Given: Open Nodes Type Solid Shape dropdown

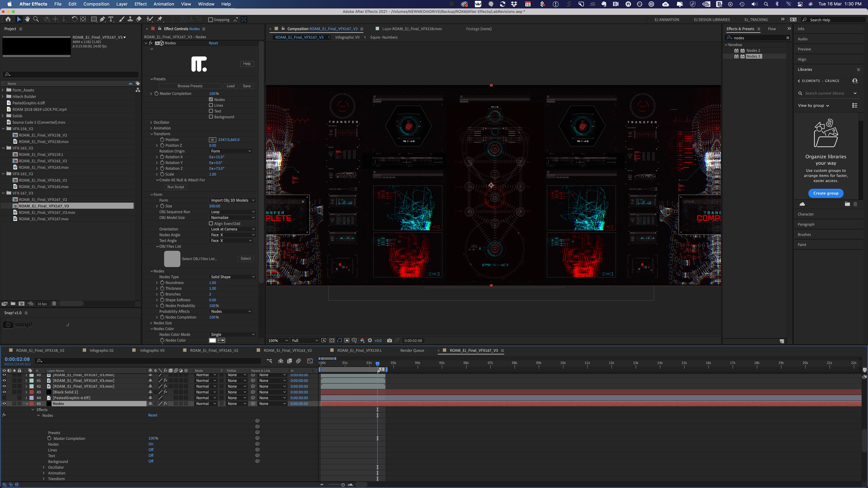Looking at the screenshot, I should 232,277.
